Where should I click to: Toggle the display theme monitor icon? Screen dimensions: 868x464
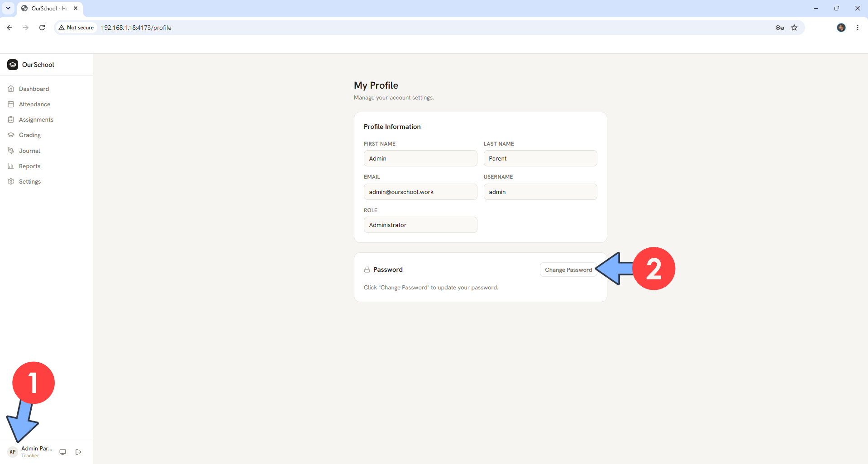coord(63,452)
